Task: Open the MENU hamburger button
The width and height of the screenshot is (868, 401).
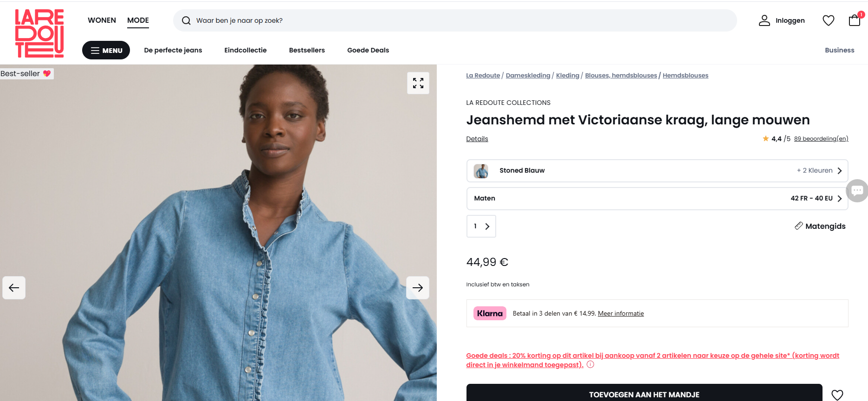Action: [x=106, y=50]
